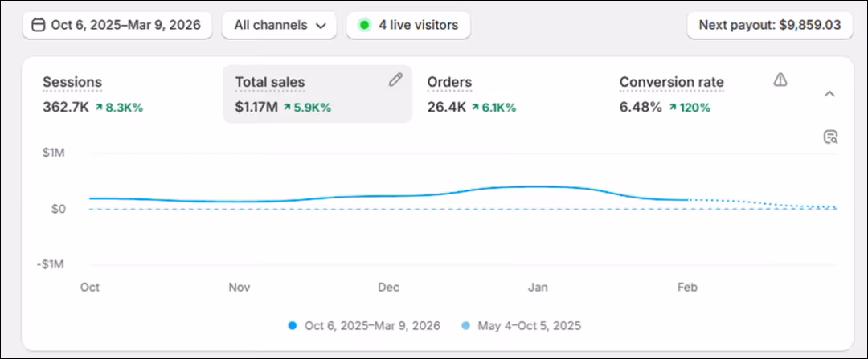Click the Jan label on chart axis
Viewport: 868px width, 359px height.
(538, 287)
